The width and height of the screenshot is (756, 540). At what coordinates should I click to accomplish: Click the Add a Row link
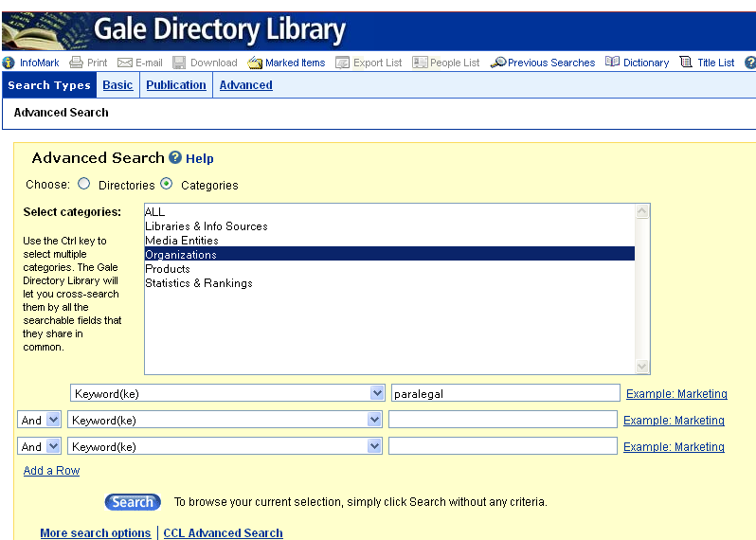51,471
